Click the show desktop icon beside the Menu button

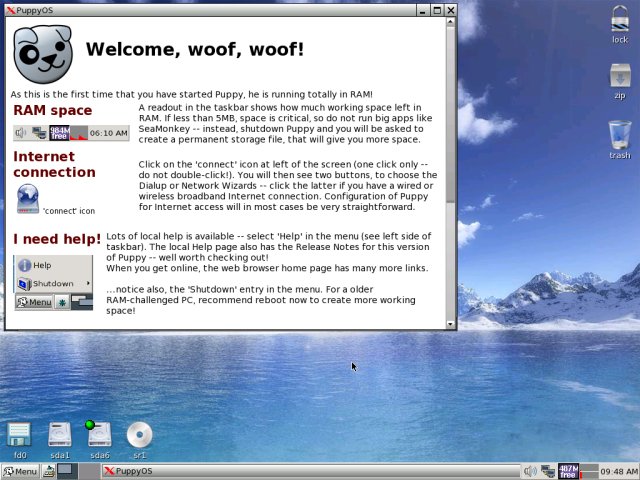pos(49,471)
